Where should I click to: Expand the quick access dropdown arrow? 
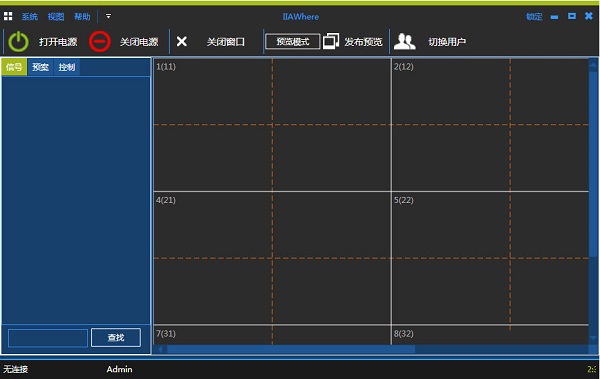coord(108,16)
